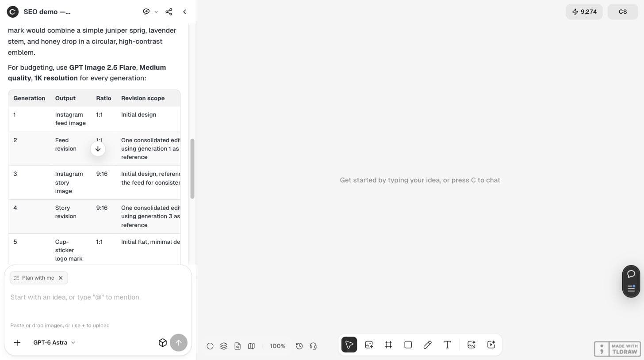
Task: Click the Output column header
Action: [65, 98]
